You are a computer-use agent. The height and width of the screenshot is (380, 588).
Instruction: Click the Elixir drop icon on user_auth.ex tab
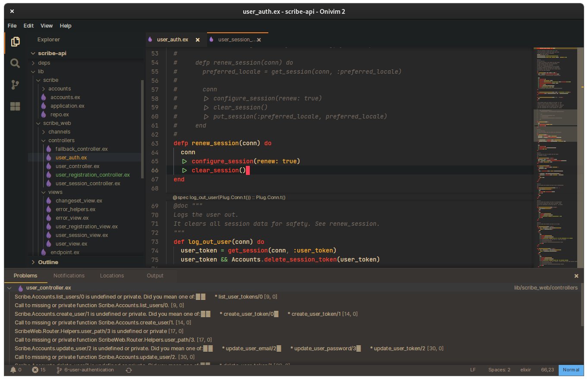pyautogui.click(x=150, y=39)
